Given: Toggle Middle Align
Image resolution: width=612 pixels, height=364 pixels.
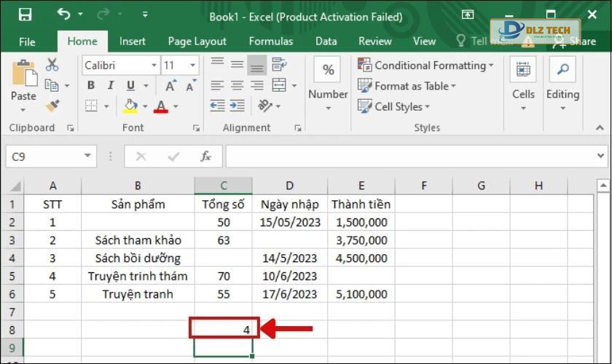Looking at the screenshot, I should click(237, 64).
